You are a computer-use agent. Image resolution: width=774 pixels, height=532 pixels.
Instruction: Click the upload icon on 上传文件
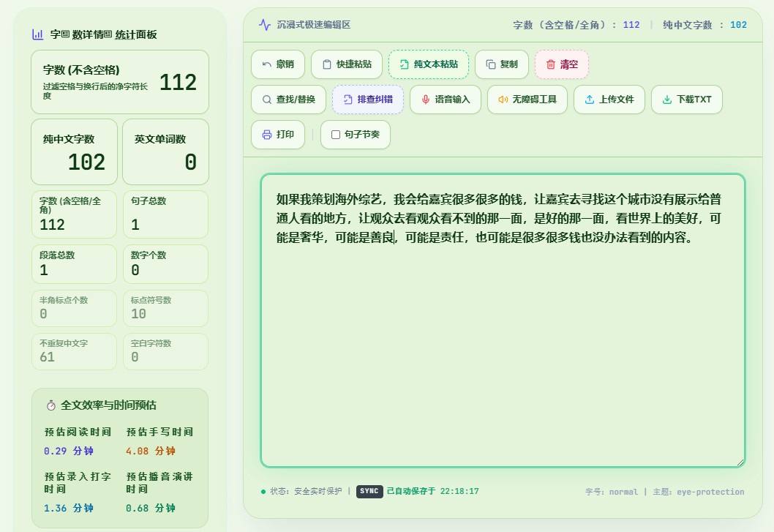point(590,100)
